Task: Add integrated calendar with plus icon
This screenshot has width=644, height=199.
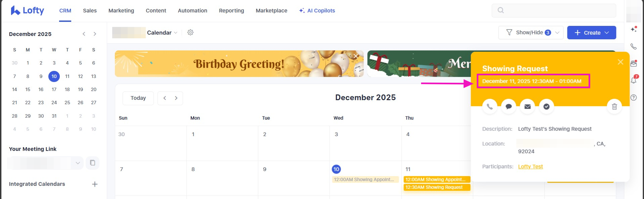Action: click(95, 184)
